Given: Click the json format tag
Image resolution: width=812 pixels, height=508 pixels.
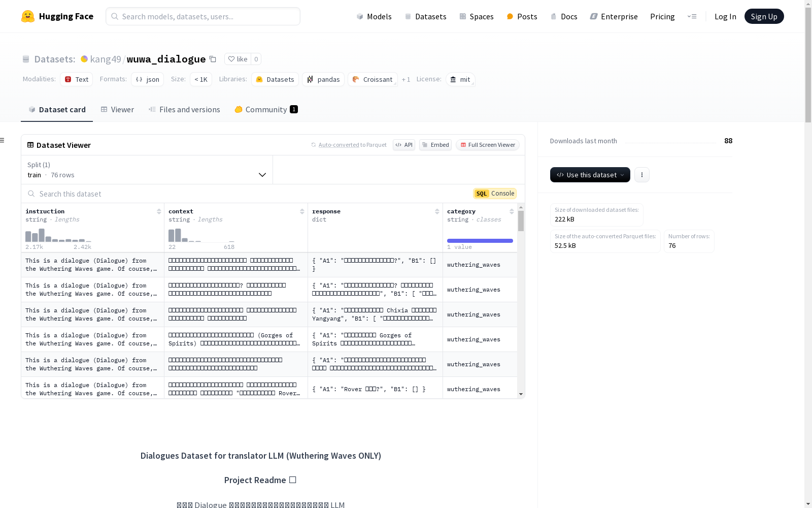Looking at the screenshot, I should pyautogui.click(x=147, y=79).
